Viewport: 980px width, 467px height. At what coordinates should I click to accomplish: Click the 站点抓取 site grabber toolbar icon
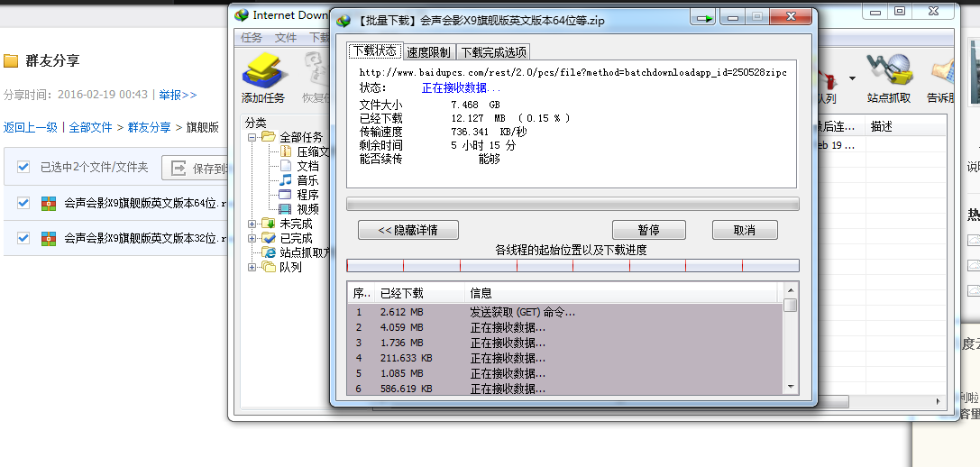(889, 70)
